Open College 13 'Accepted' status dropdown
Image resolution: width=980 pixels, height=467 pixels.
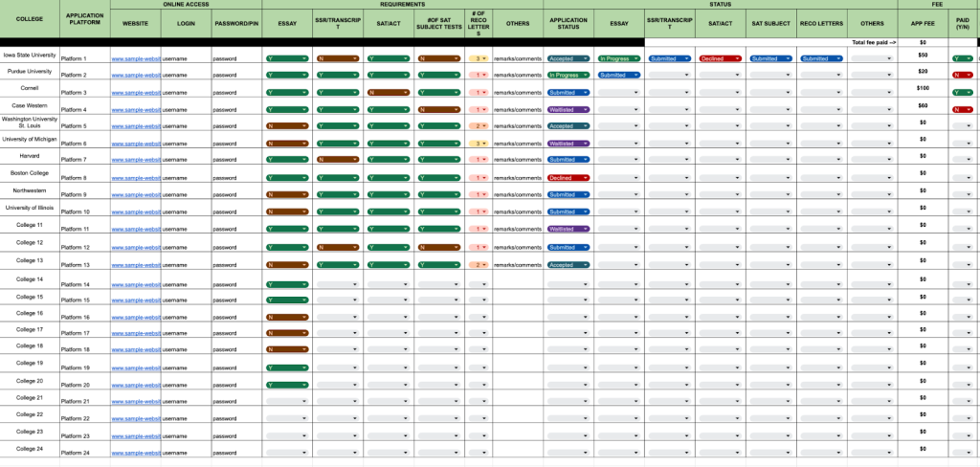coord(568,264)
